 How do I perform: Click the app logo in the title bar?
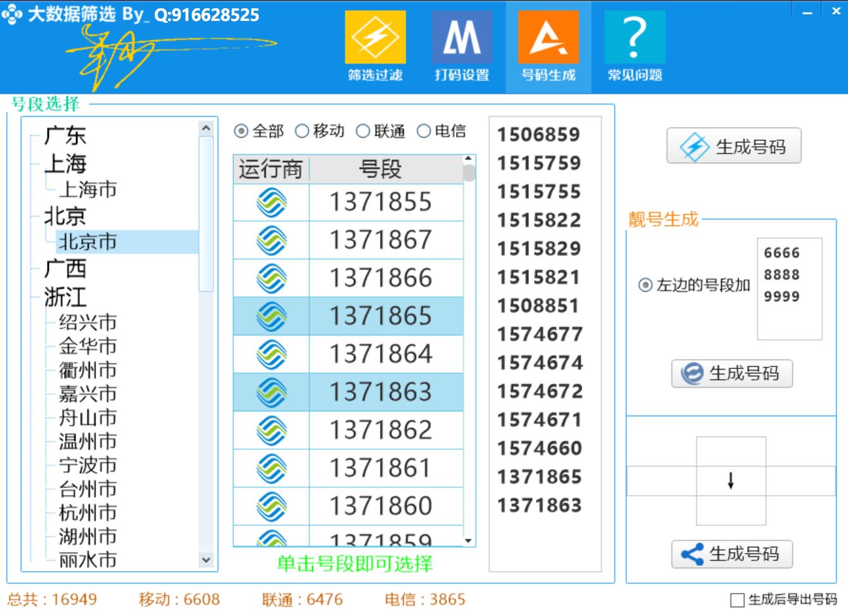point(11,14)
